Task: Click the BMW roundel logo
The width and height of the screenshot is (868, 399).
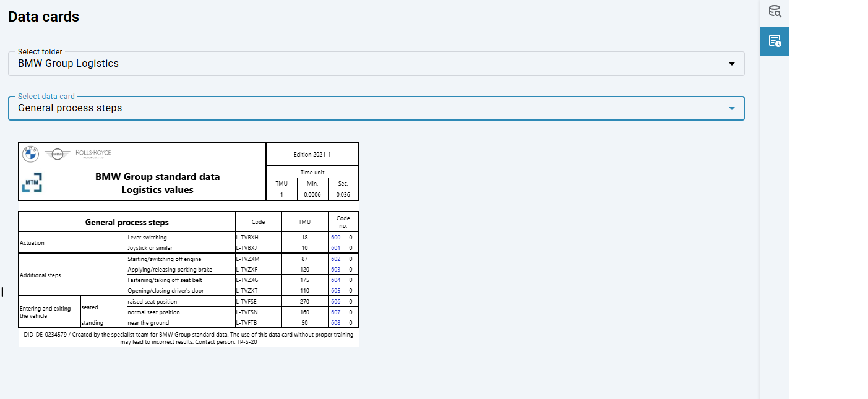Action: [30, 154]
